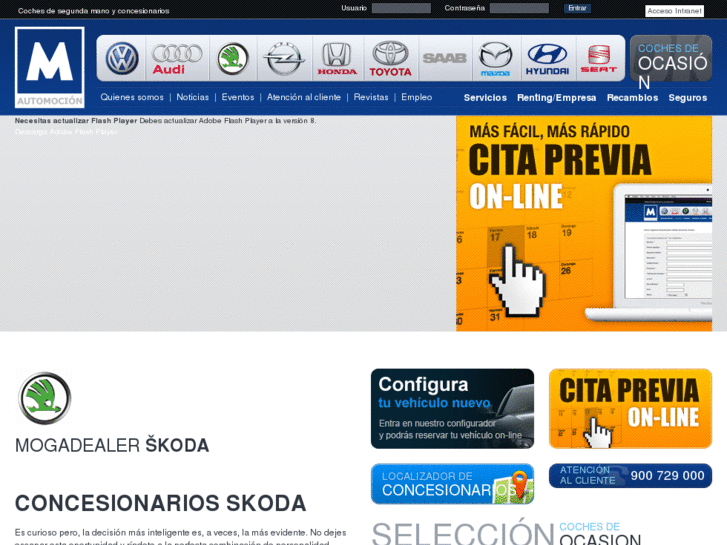
Task: Select the Toyota brand logo
Action: click(x=390, y=58)
